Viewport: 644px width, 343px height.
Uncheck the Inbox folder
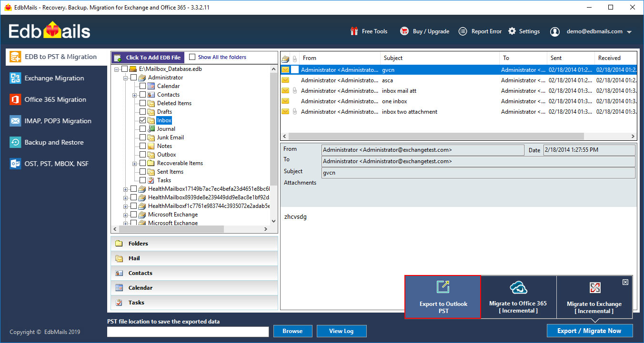[142, 120]
